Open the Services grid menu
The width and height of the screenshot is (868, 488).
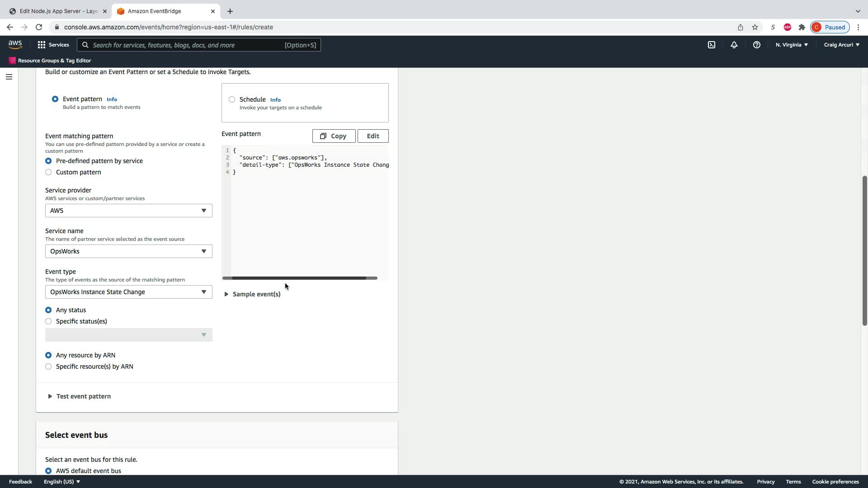pos(53,45)
